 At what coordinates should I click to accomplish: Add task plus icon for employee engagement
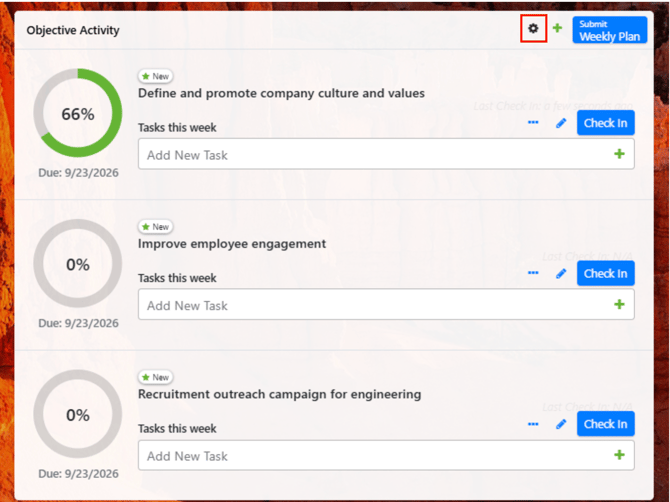click(x=619, y=304)
